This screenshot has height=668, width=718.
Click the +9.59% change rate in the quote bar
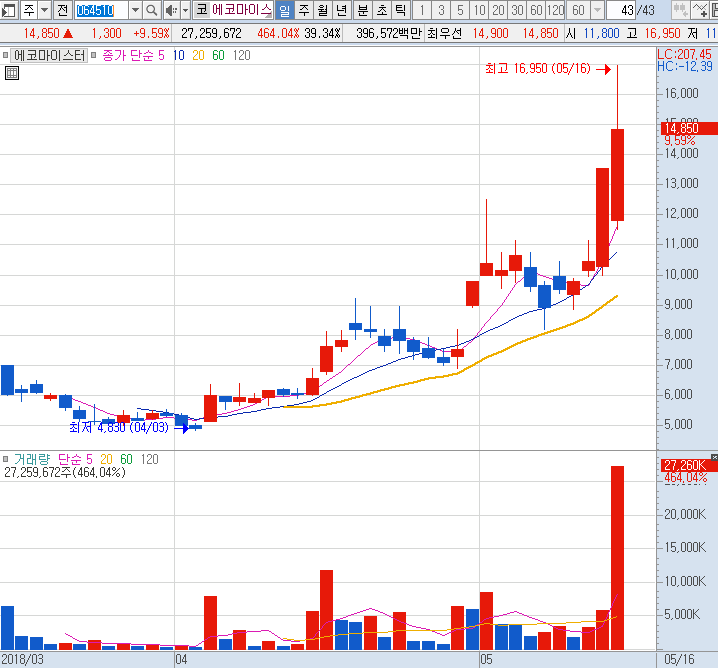pos(152,33)
